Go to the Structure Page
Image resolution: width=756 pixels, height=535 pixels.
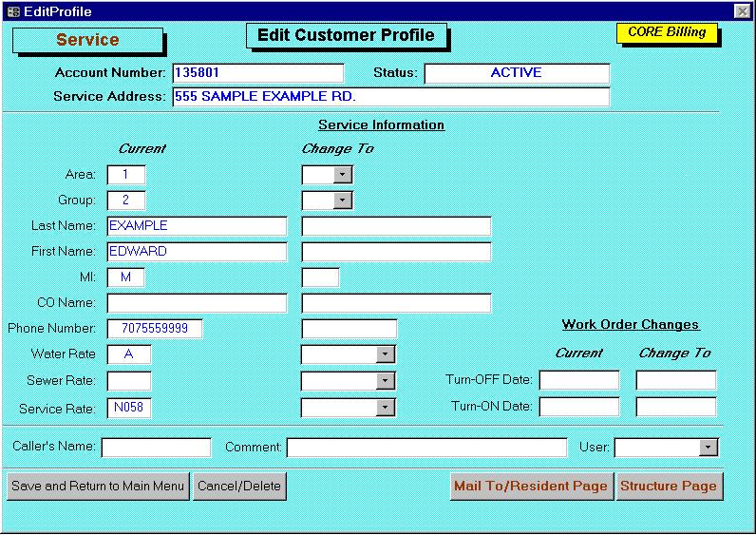(669, 486)
